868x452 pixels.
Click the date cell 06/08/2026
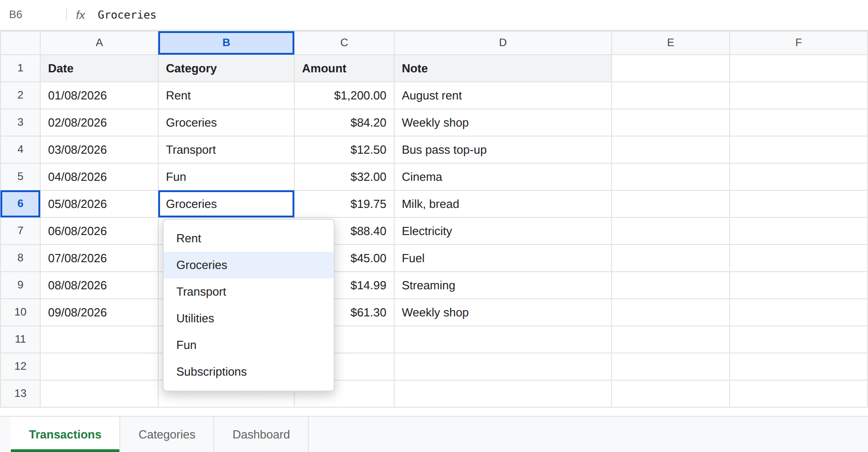(99, 231)
